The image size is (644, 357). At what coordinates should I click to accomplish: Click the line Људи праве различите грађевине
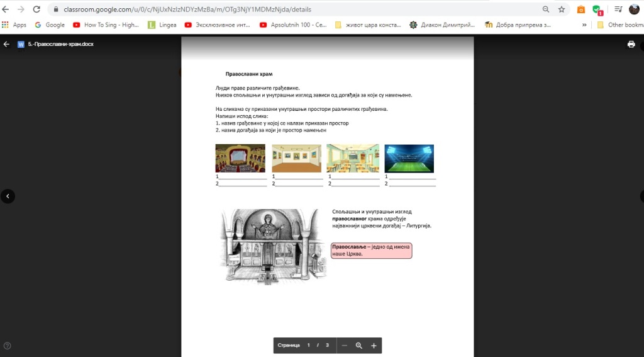pos(258,88)
